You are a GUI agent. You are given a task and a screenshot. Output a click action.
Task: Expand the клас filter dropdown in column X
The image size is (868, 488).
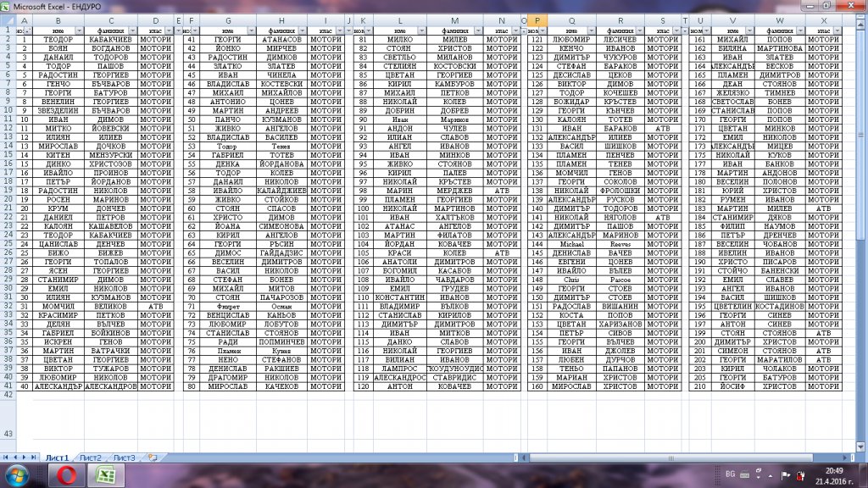(836, 30)
